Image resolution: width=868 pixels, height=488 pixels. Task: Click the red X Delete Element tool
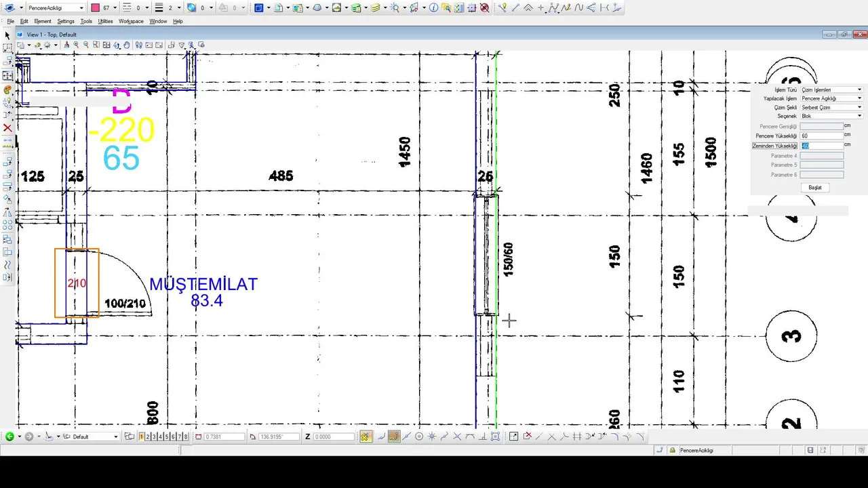7,127
